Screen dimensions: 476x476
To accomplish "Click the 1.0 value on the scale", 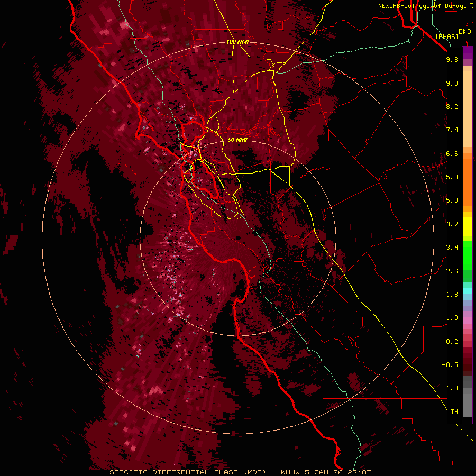I will (x=452, y=318).
